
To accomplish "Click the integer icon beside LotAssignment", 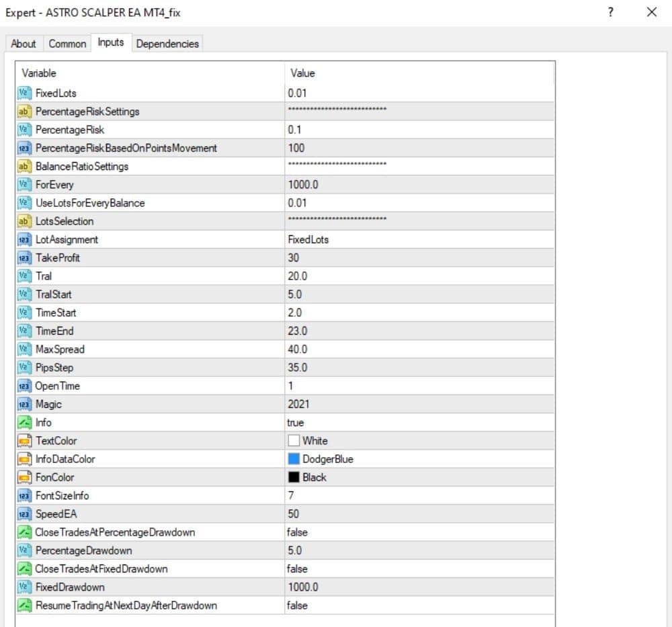I will 24,239.
